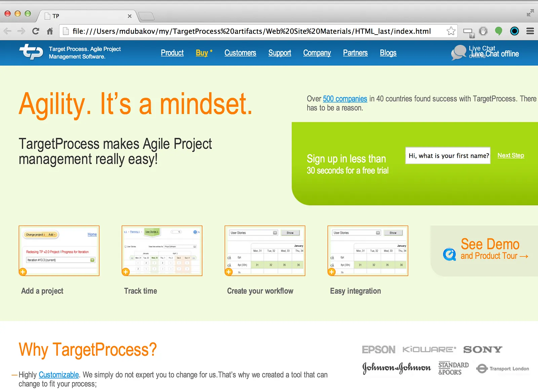Click the 'Track time' caption
538x392 pixels.
tap(141, 291)
